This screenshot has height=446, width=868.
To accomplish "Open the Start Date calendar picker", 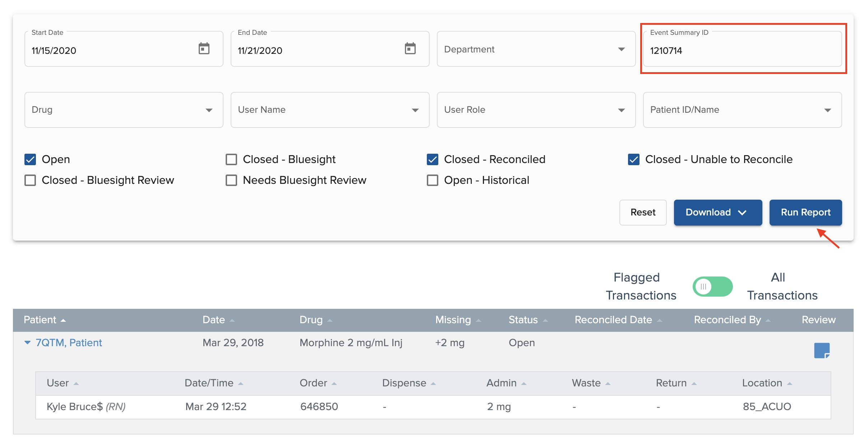I will 204,48.
